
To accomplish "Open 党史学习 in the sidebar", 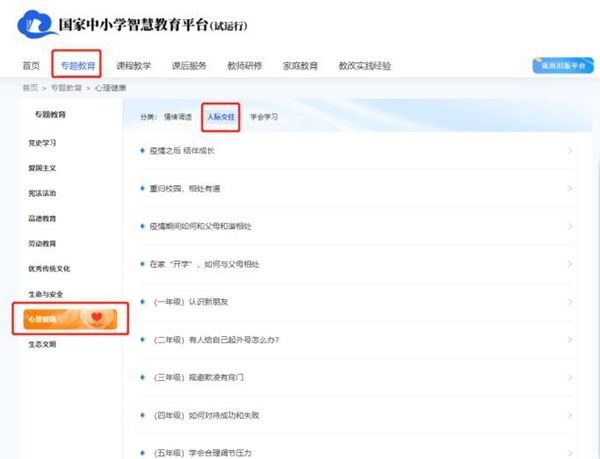I will point(42,143).
